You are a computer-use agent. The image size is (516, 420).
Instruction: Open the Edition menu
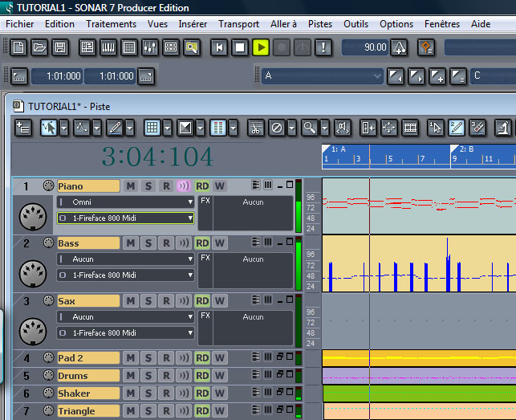click(59, 24)
